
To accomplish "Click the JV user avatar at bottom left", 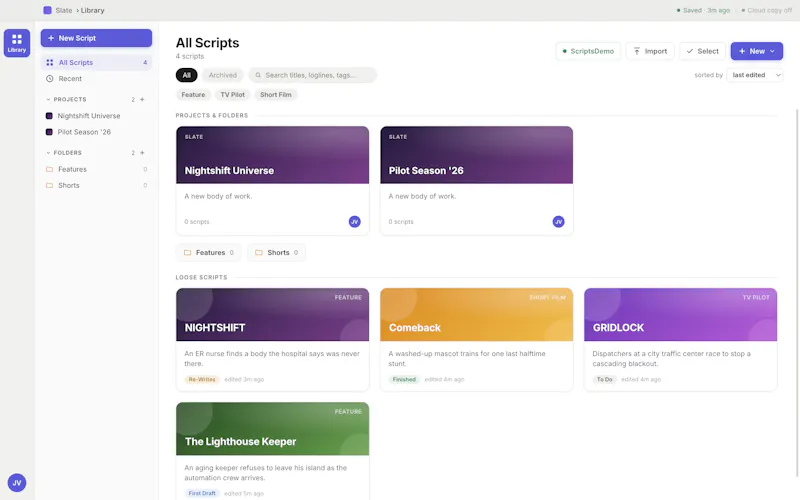I will (17, 483).
